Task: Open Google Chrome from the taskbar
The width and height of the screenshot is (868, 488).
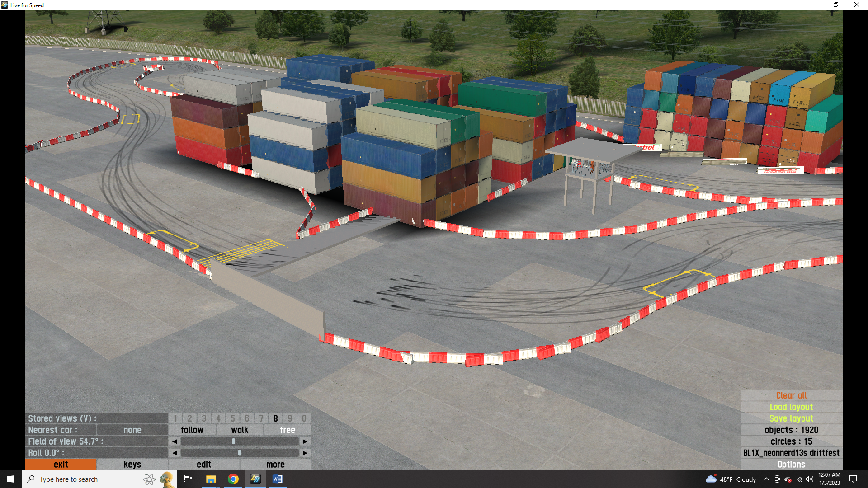Action: pyautogui.click(x=233, y=479)
